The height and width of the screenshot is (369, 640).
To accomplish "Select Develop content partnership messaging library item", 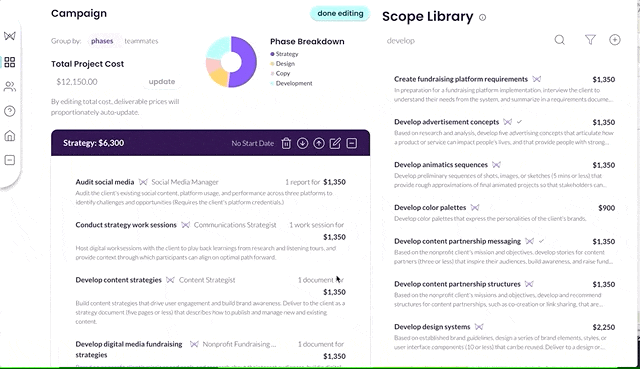I will (457, 241).
